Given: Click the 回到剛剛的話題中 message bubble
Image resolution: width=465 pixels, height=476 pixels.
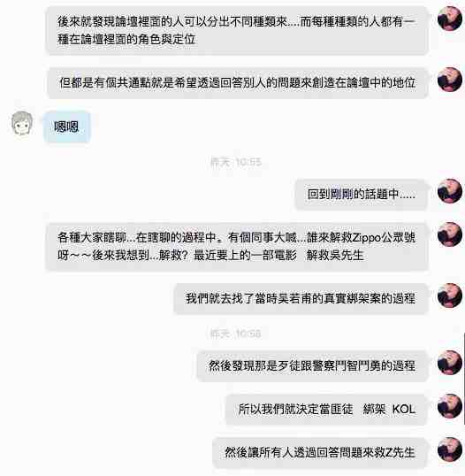Looking at the screenshot, I should tap(362, 195).
